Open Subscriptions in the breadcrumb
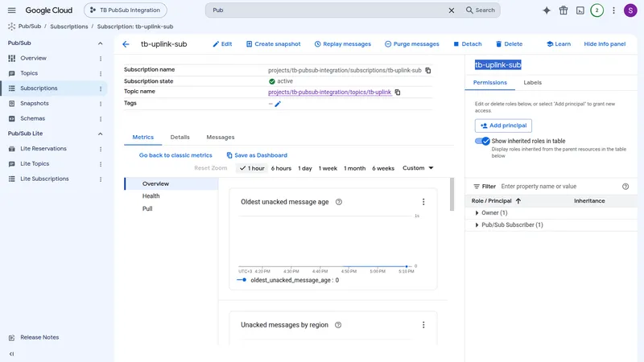This screenshot has height=362, width=644. (x=69, y=27)
